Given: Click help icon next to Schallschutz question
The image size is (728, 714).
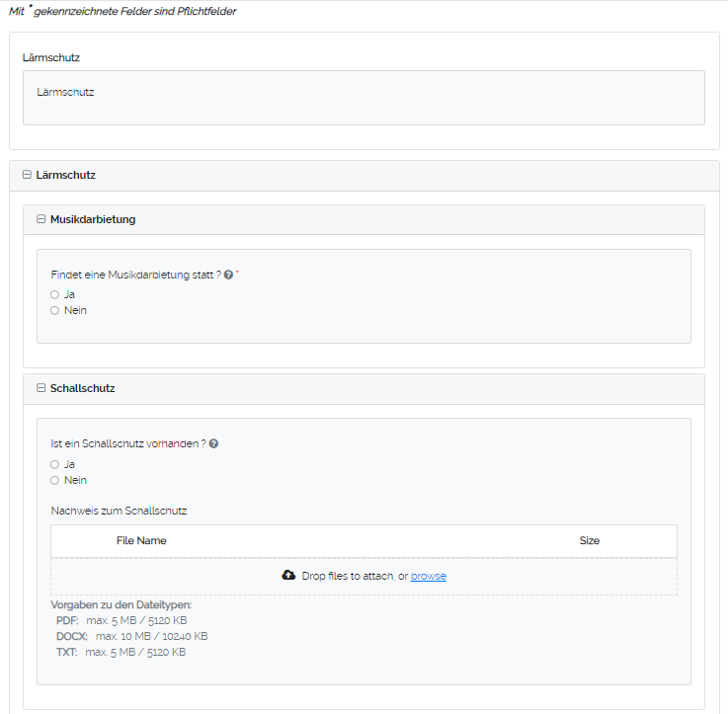Looking at the screenshot, I should coord(213,444).
